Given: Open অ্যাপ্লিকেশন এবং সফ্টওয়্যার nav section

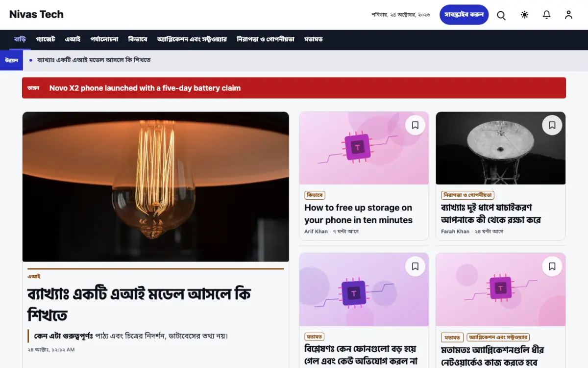Looking at the screenshot, I should (192, 39).
